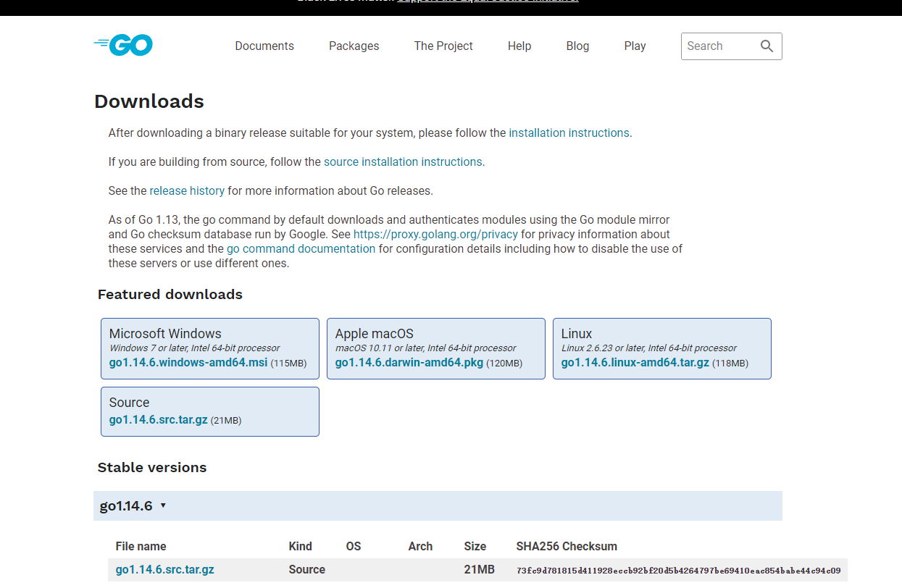Click the Linux card title
Screen dimensions: 902x588
(x=577, y=334)
